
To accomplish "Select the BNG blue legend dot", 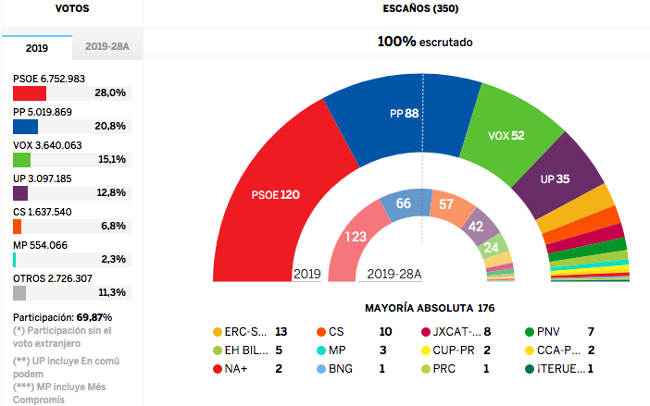I will 320,369.
